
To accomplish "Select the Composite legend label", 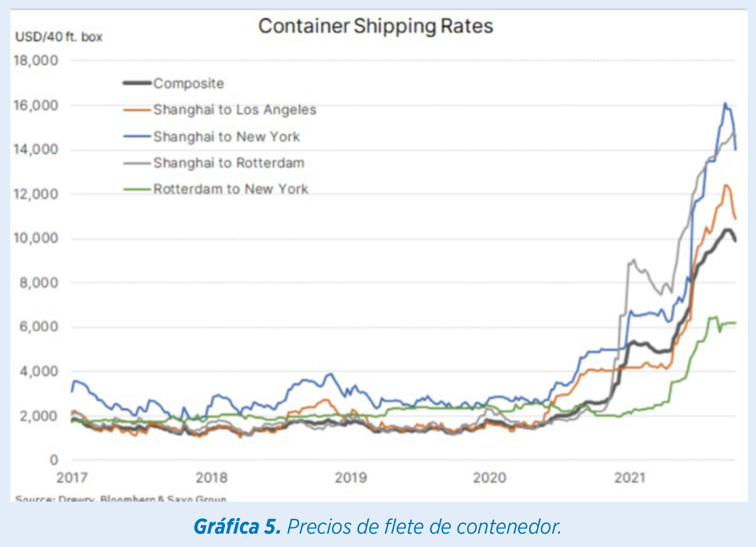I will [189, 84].
